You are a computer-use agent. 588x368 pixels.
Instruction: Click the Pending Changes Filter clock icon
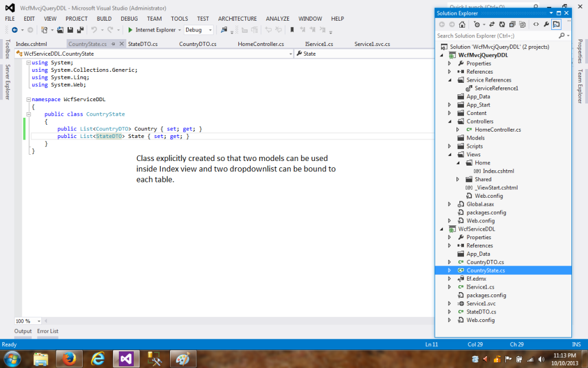(x=477, y=24)
